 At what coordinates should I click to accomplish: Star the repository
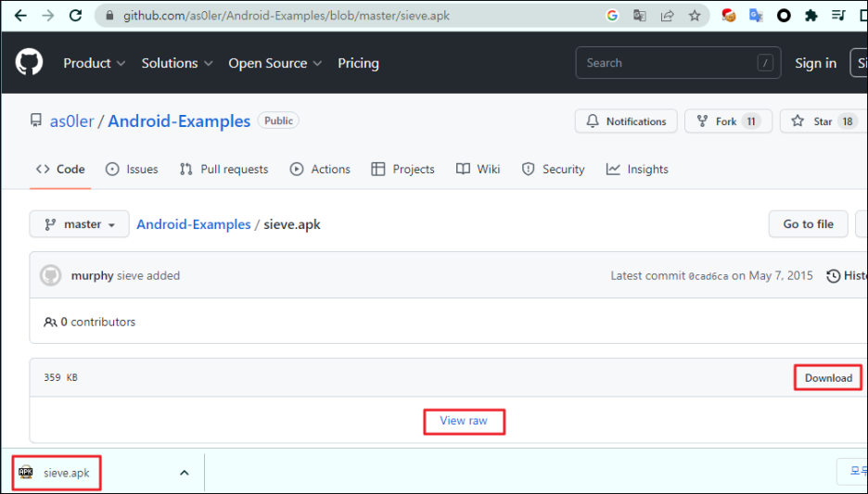[823, 121]
